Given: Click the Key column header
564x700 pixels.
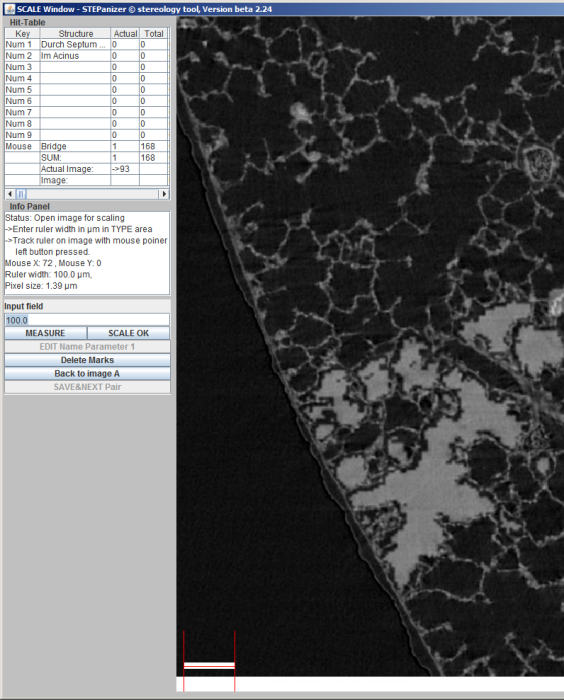Looking at the screenshot, I should (22, 33).
